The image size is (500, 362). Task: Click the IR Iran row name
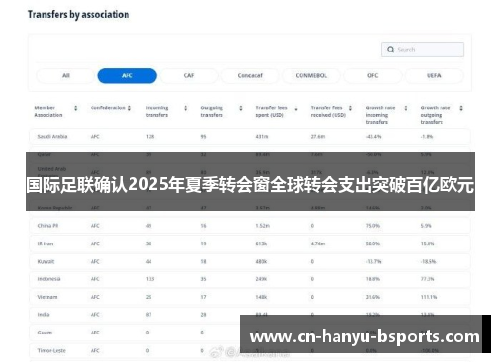tap(45, 244)
